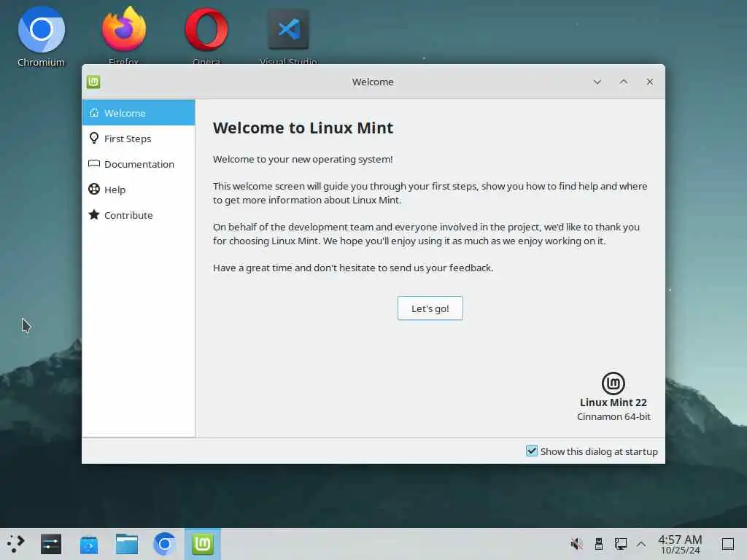Click the show desktop button
Screen dimensions: 747x560
(x=728, y=544)
